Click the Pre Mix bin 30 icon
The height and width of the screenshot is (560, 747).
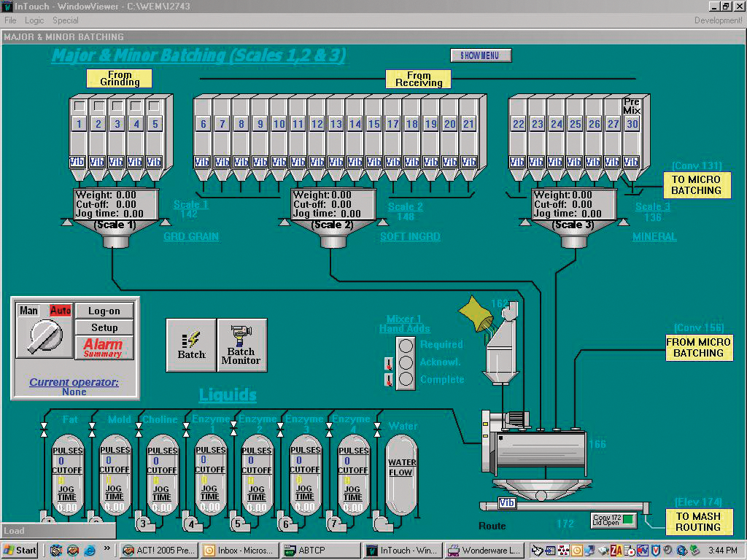[x=632, y=124]
